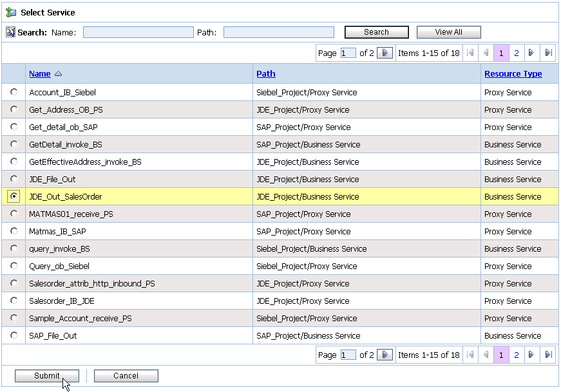The height and width of the screenshot is (392, 561).
Task: Click View All to list every service
Action: pyautogui.click(x=448, y=32)
